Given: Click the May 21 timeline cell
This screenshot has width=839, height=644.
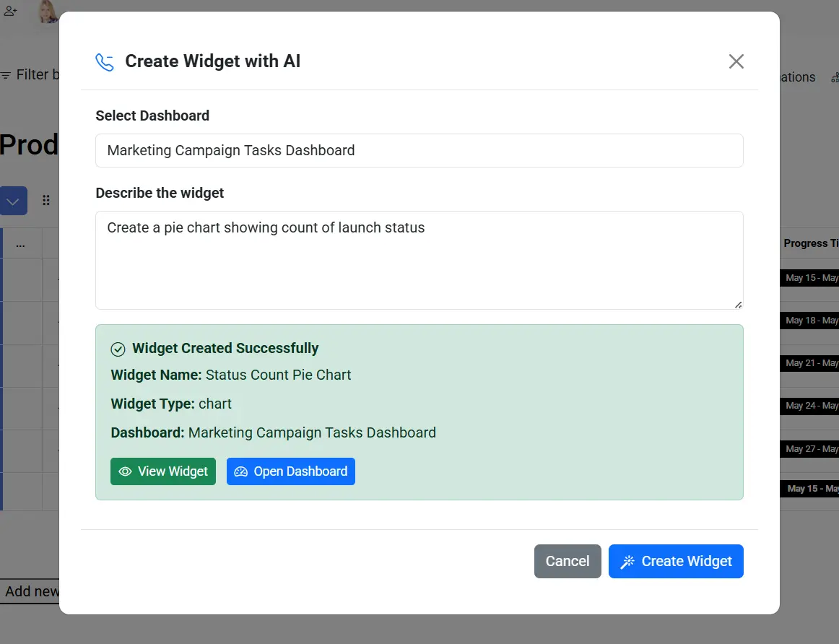Looking at the screenshot, I should click(x=809, y=363).
